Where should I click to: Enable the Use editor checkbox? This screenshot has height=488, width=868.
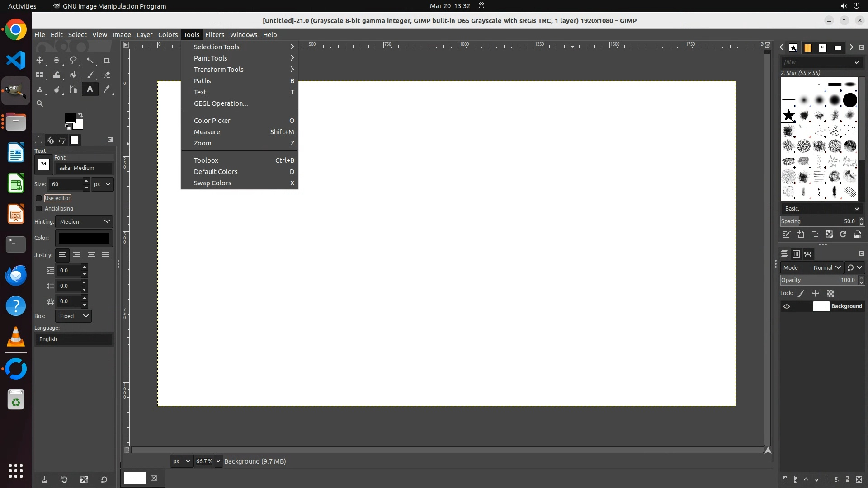click(39, 198)
